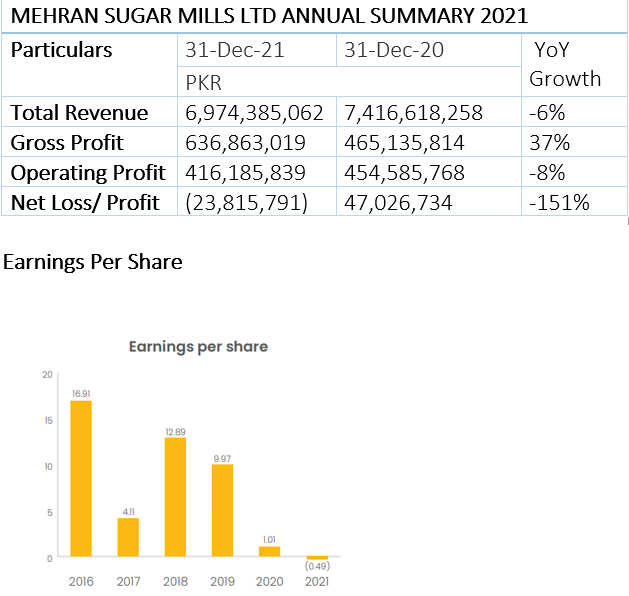Click the 'Gross Profit' row label
The height and width of the screenshot is (596, 629).
point(67,142)
